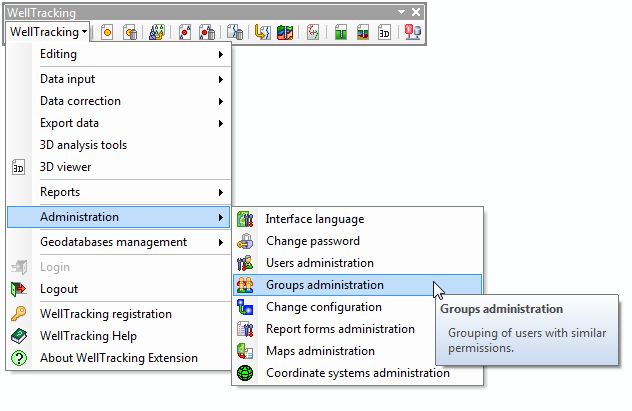Open the WellTracking dropdown menu button
Viewport: 632px width, 411px height.
click(48, 32)
